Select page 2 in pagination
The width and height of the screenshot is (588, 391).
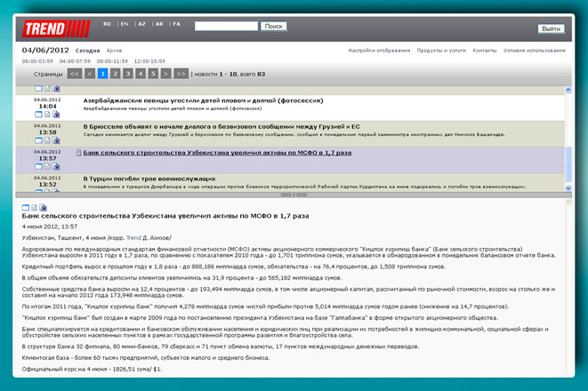[x=116, y=74]
